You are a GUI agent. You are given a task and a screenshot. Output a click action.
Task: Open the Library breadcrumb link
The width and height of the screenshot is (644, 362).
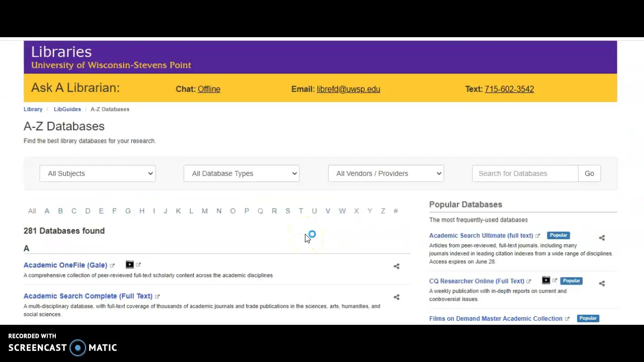[33, 109]
